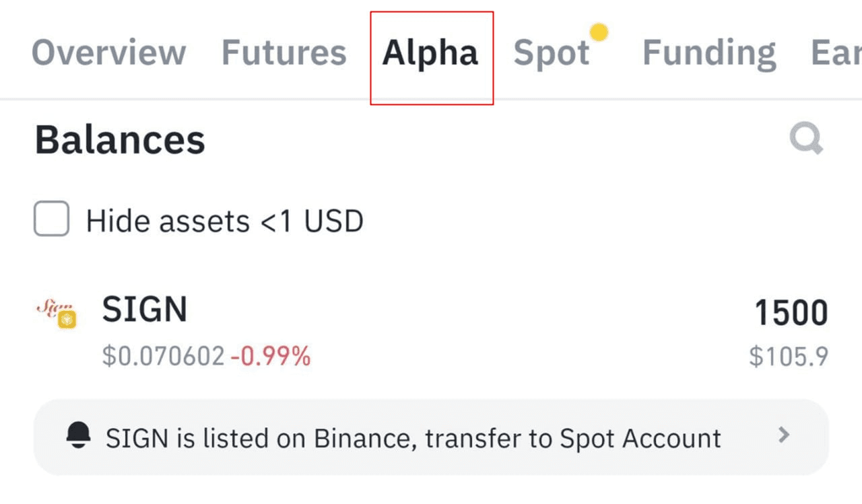
Task: Open the partially visible Earn tab
Action: click(836, 52)
